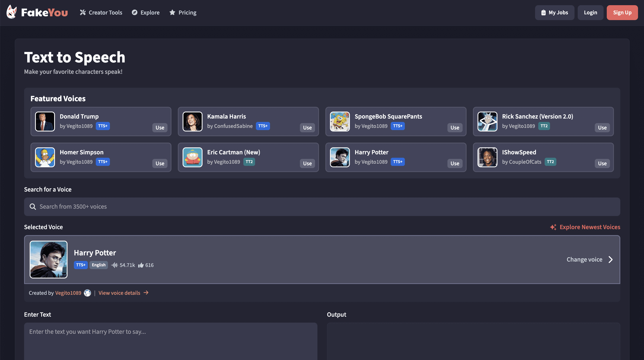Click the Output panel area
This screenshot has height=360, width=644.
[474, 342]
